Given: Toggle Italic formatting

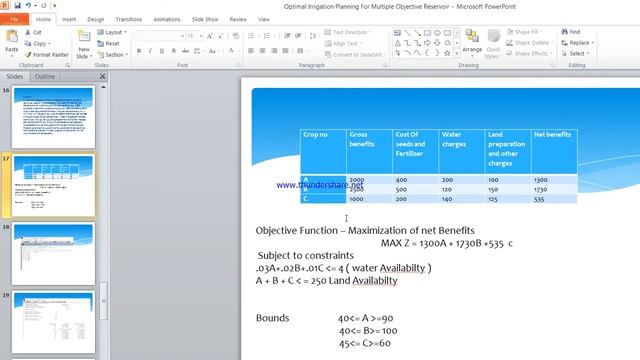Looking at the screenshot, I should (150, 51).
